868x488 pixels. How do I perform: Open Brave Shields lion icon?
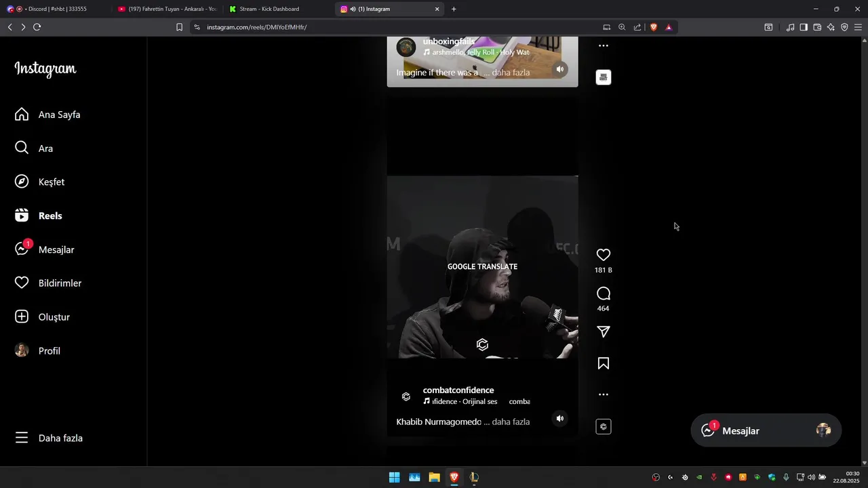[654, 27]
